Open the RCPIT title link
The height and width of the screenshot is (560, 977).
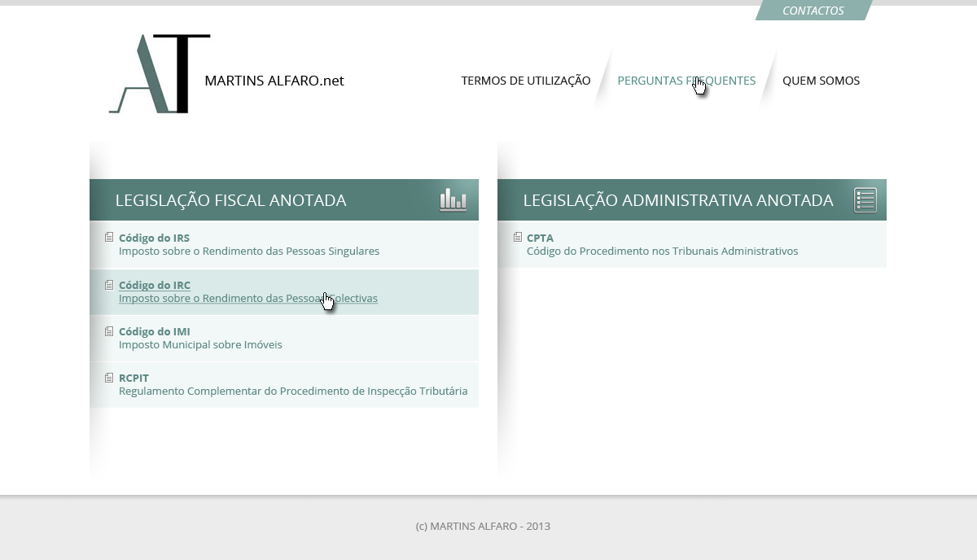(x=134, y=378)
